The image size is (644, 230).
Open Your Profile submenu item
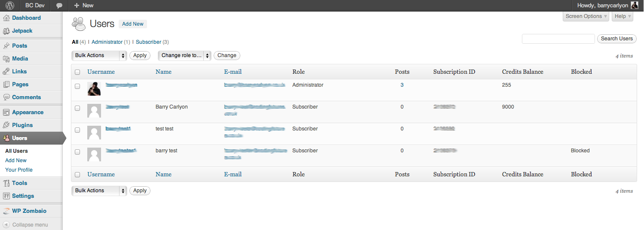pos(19,170)
